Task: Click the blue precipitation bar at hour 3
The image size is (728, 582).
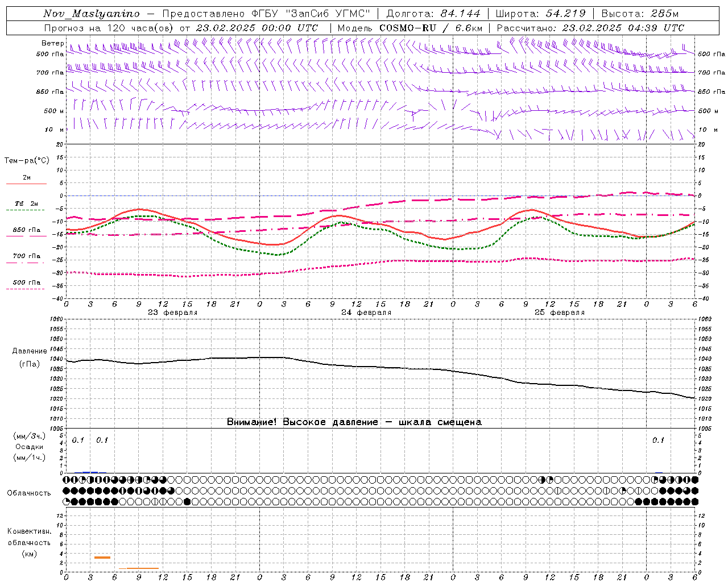Action: (x=90, y=472)
